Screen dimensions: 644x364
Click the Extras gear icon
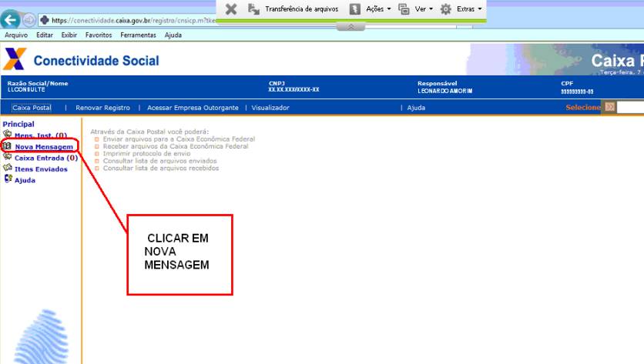[x=445, y=9]
